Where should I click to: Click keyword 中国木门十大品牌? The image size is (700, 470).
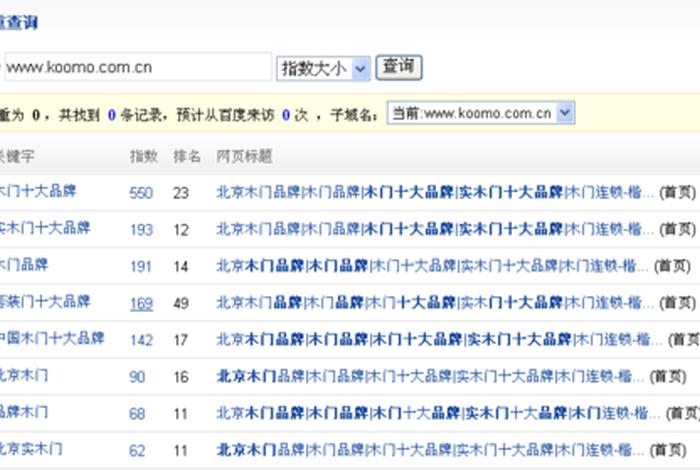(52, 338)
